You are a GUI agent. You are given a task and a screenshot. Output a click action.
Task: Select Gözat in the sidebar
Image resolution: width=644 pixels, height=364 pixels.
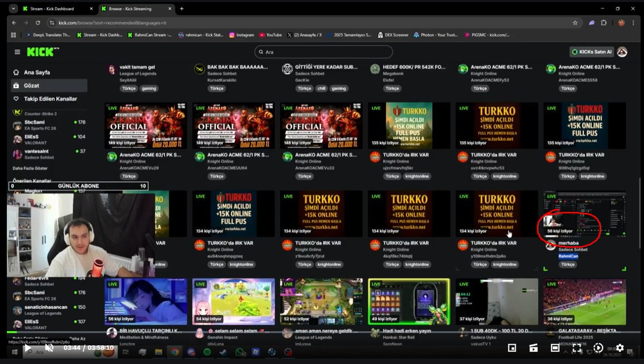tap(49, 85)
